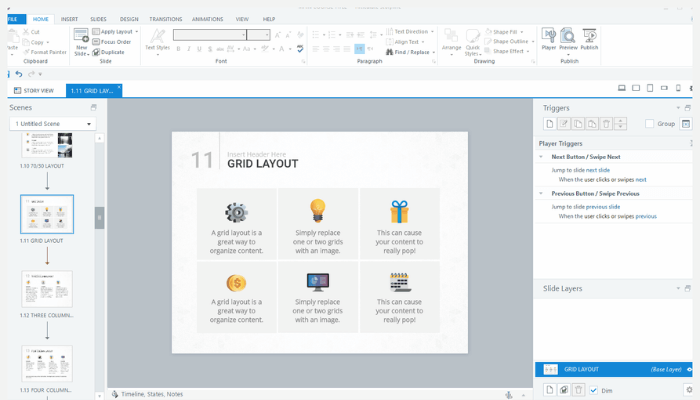Viewport: 700px width, 400px height.
Task: Open layer properties gear icon
Action: [689, 390]
